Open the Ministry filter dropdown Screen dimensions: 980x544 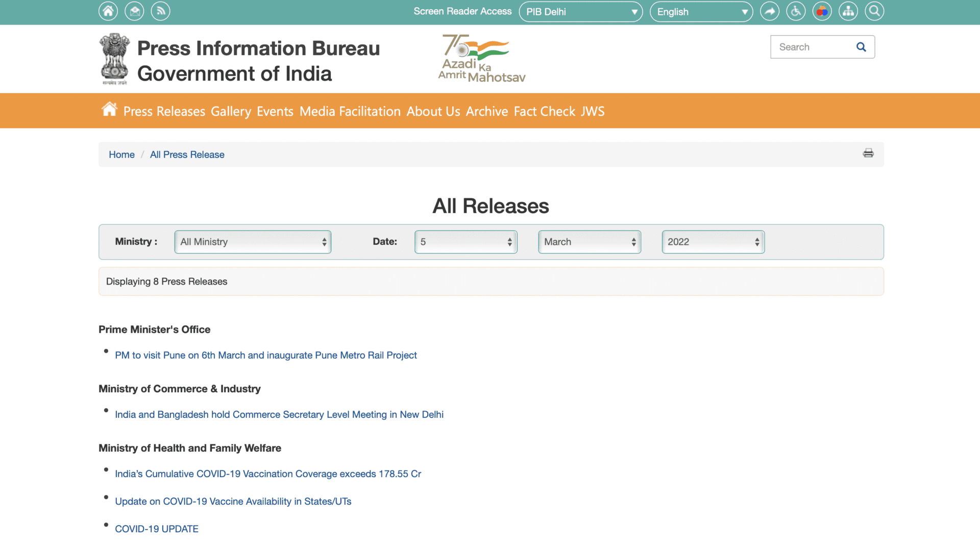tap(252, 242)
